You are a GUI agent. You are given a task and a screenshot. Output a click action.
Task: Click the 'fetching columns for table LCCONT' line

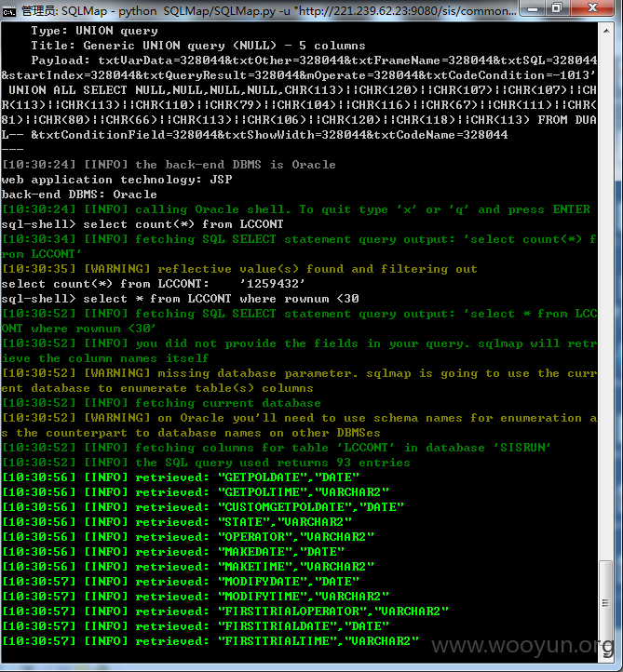point(277,448)
